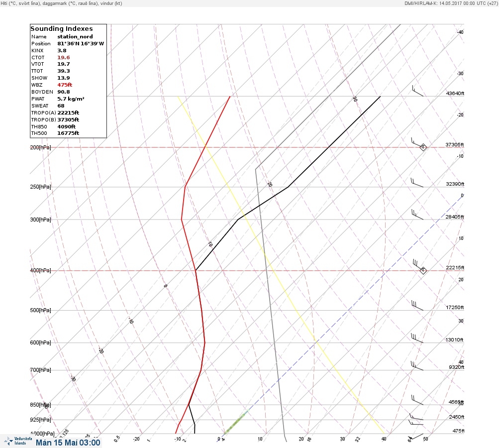This screenshot has height=448, width=499.
Task: Click the timestamp 'Mán 15 Maí 03:00'
Action: (68, 443)
